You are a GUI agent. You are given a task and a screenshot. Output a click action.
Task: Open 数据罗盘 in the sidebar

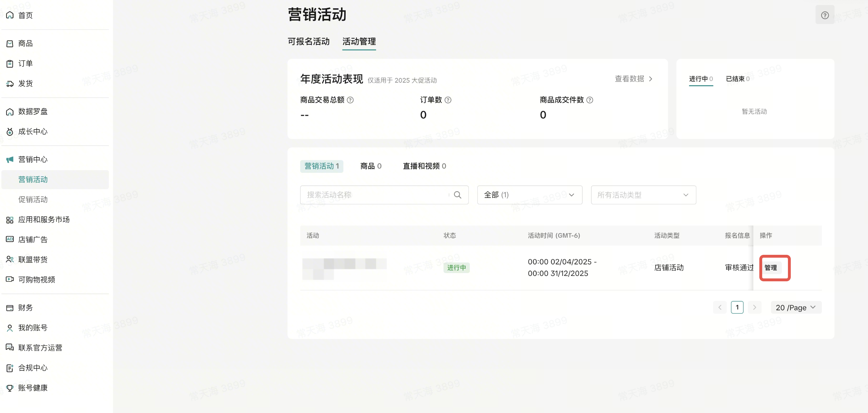(33, 111)
